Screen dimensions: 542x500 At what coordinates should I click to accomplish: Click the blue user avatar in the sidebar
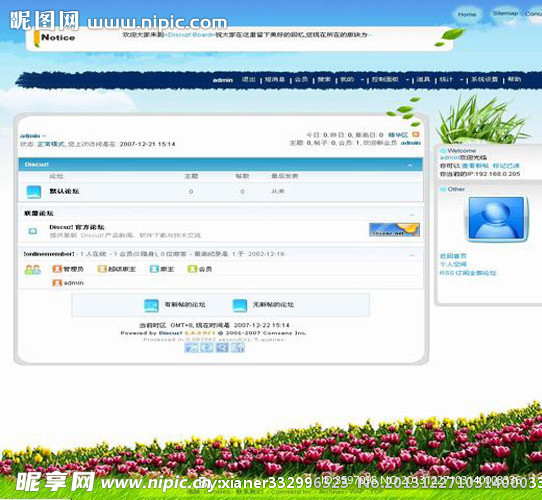497,219
